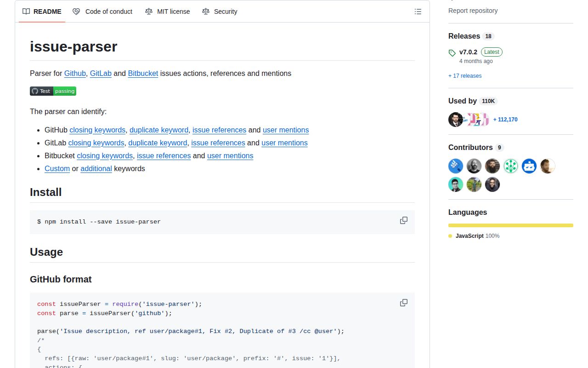Screen dimensions: 588x368
Task: Switch to the Security tab
Action: pyautogui.click(x=220, y=11)
